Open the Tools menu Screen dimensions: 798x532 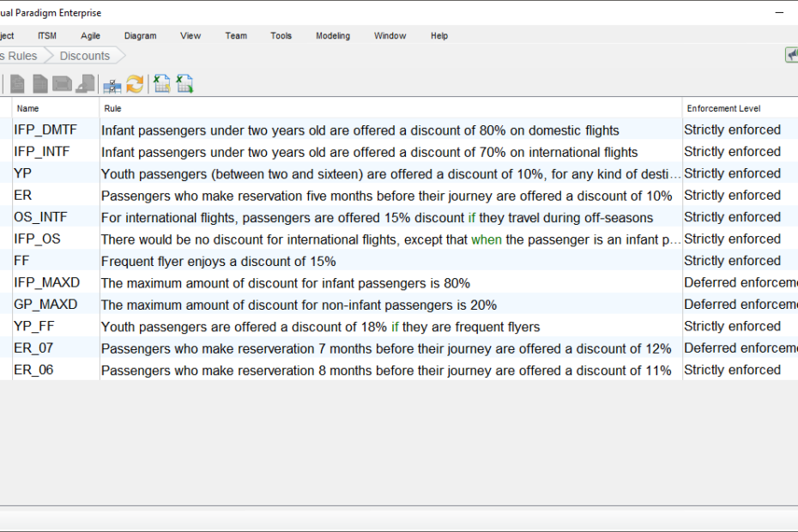pyautogui.click(x=281, y=36)
